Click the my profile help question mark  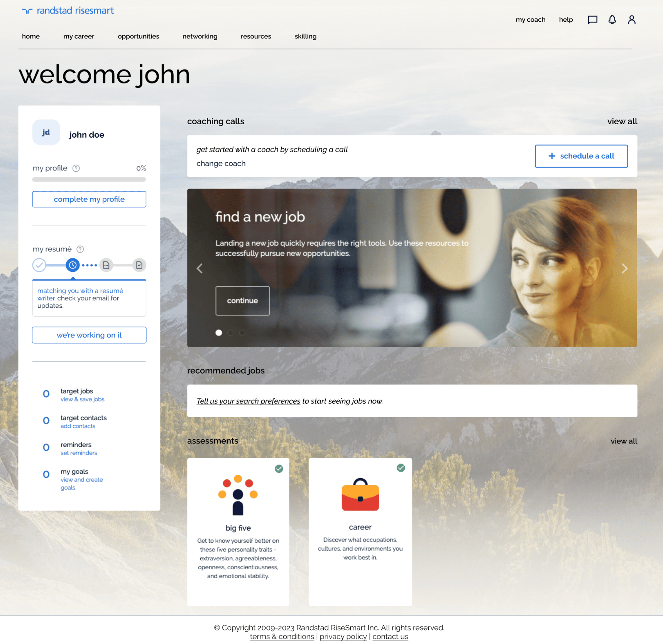[x=76, y=168]
